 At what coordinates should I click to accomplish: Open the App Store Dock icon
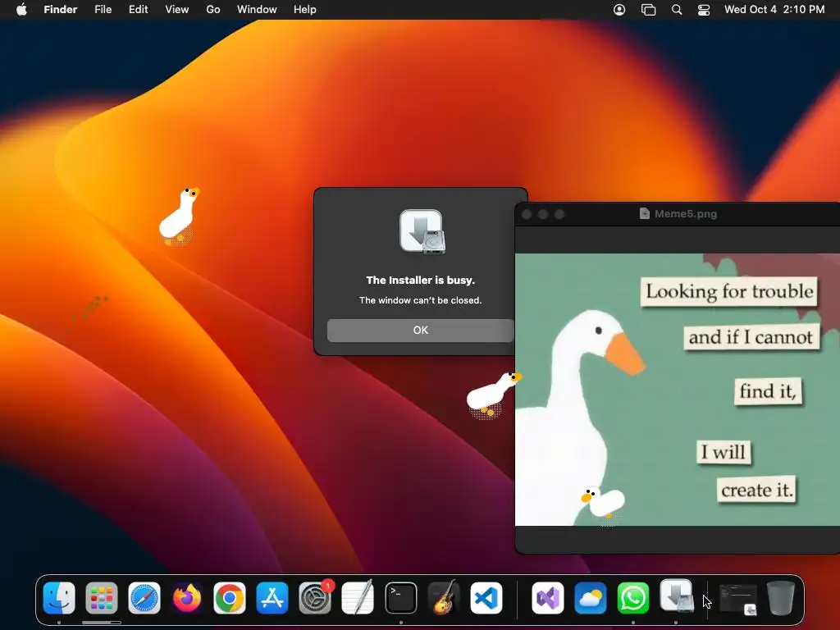[x=272, y=598]
